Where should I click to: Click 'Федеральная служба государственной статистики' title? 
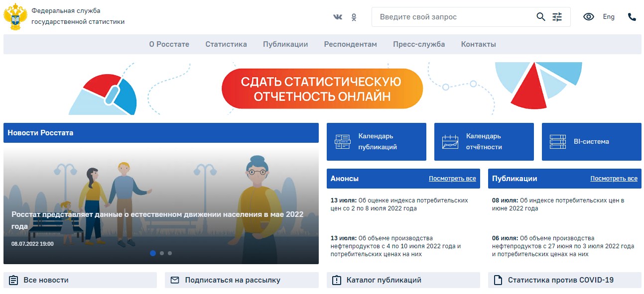pyautogui.click(x=78, y=16)
